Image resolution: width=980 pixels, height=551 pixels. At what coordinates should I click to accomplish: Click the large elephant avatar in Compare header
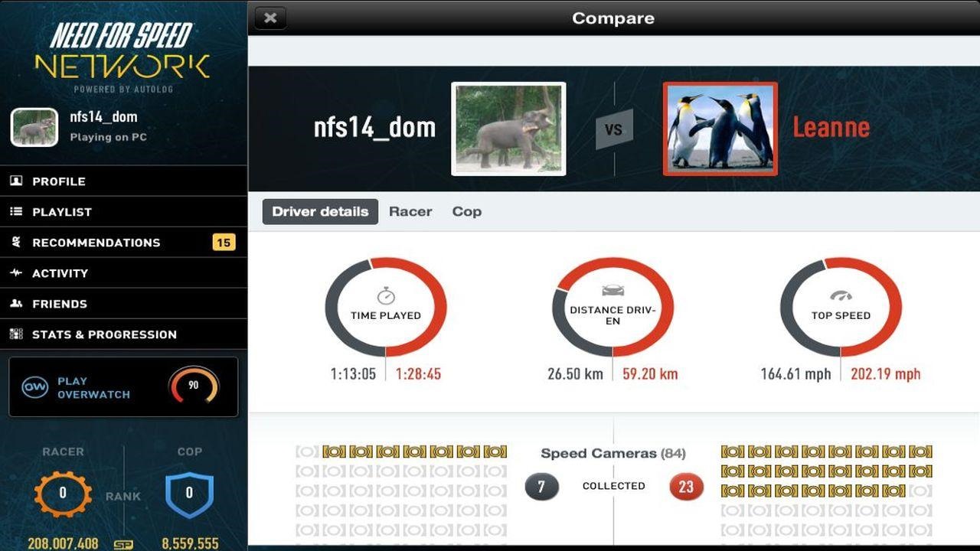pos(508,129)
